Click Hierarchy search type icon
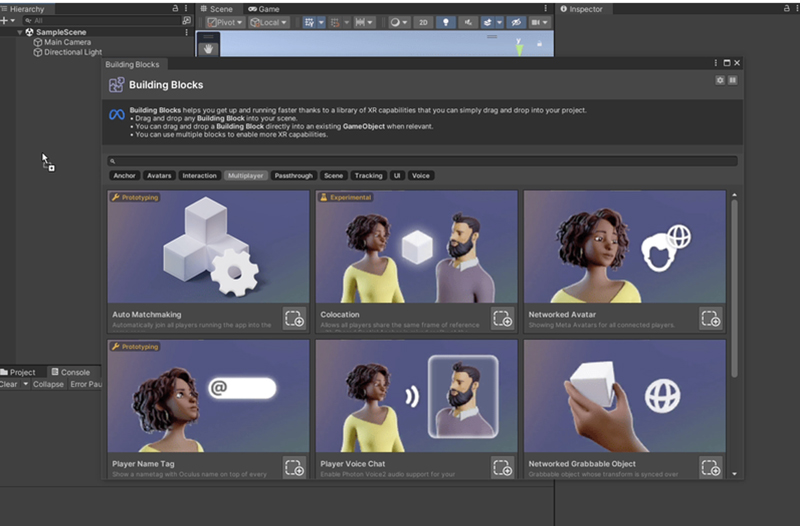This screenshot has height=526, width=800. [x=187, y=20]
